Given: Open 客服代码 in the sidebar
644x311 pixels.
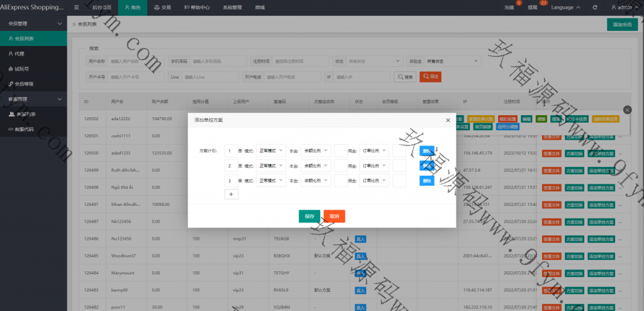Looking at the screenshot, I should 24,130.
